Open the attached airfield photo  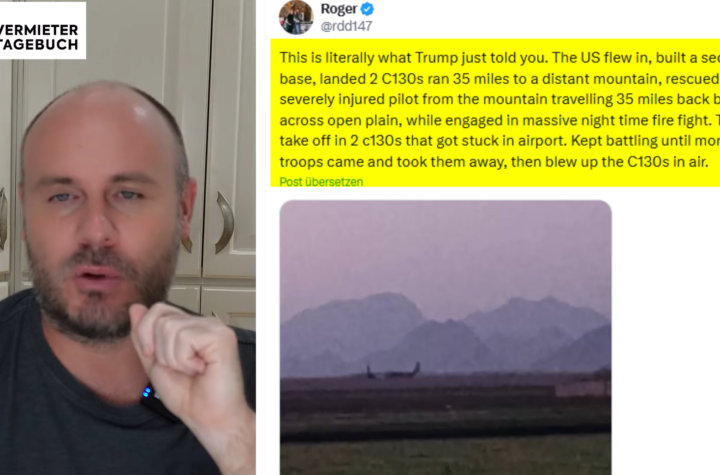click(445, 338)
